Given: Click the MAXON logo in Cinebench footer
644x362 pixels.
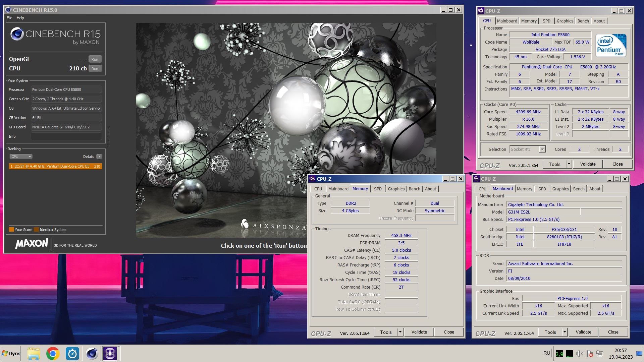Looking at the screenshot, I should click(32, 243).
